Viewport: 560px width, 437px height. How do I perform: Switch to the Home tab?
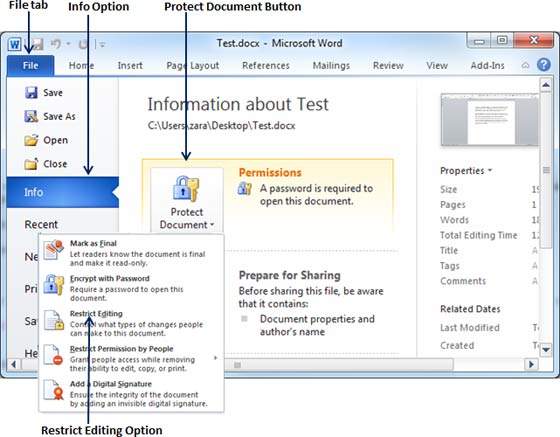81,65
